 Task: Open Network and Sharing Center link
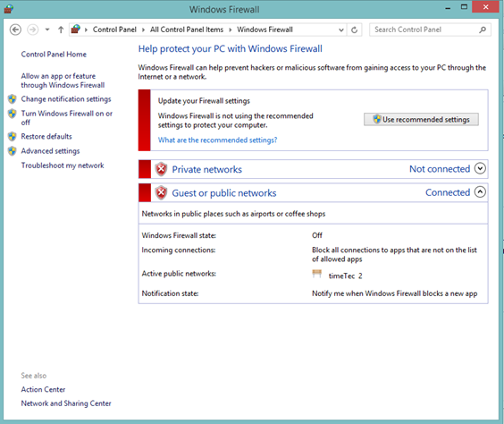click(x=66, y=403)
